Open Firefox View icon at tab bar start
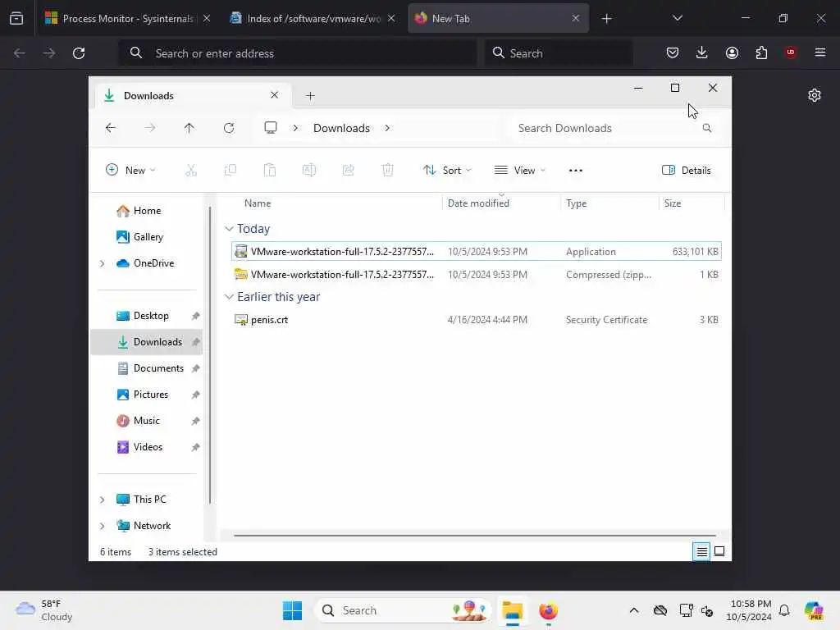840x630 pixels. 16,18
